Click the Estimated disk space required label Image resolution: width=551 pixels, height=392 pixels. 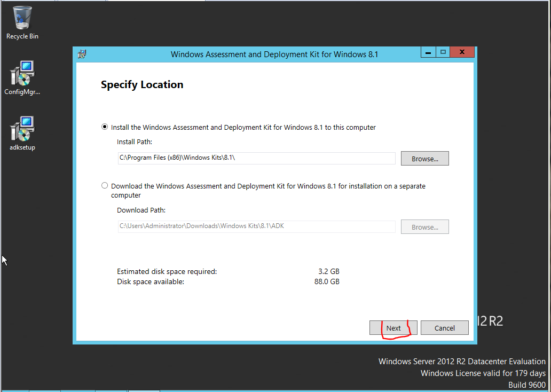point(167,271)
